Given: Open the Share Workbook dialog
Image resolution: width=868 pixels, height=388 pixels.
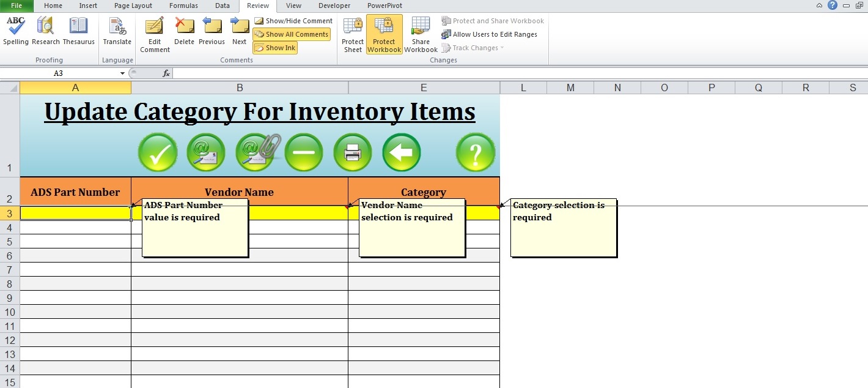Looking at the screenshot, I should [421, 35].
